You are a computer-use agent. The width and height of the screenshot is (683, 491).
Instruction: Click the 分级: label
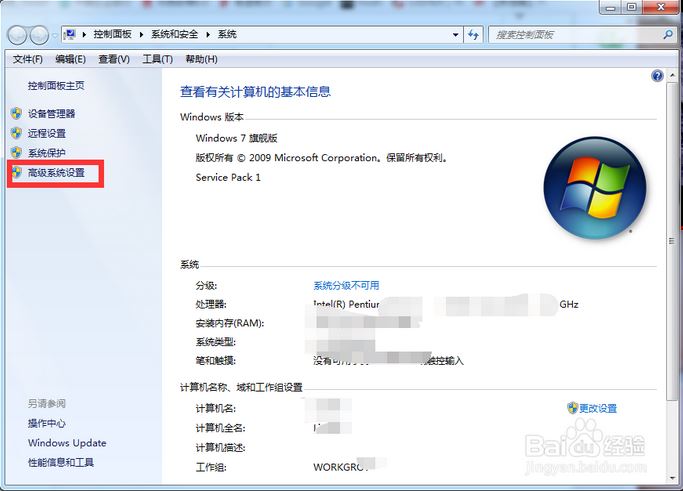(206, 285)
